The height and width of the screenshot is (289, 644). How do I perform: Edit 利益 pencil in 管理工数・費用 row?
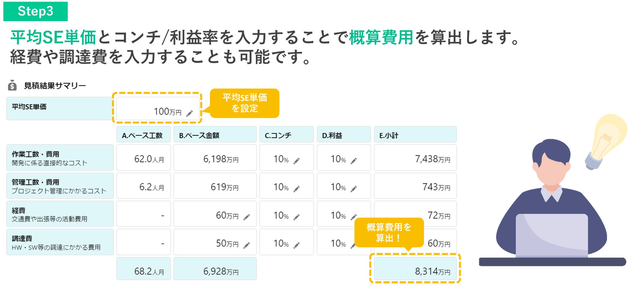click(354, 189)
